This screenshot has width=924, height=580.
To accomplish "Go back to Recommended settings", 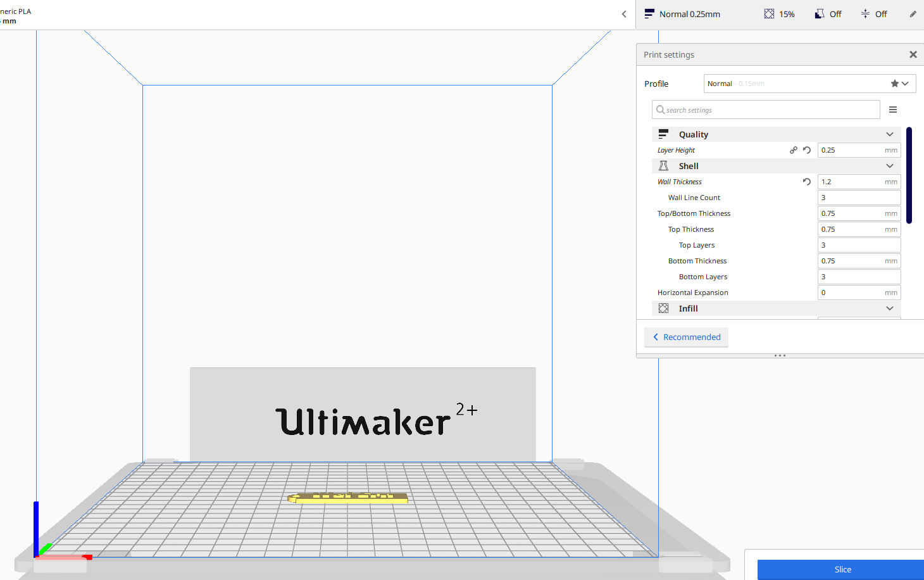I will [687, 337].
